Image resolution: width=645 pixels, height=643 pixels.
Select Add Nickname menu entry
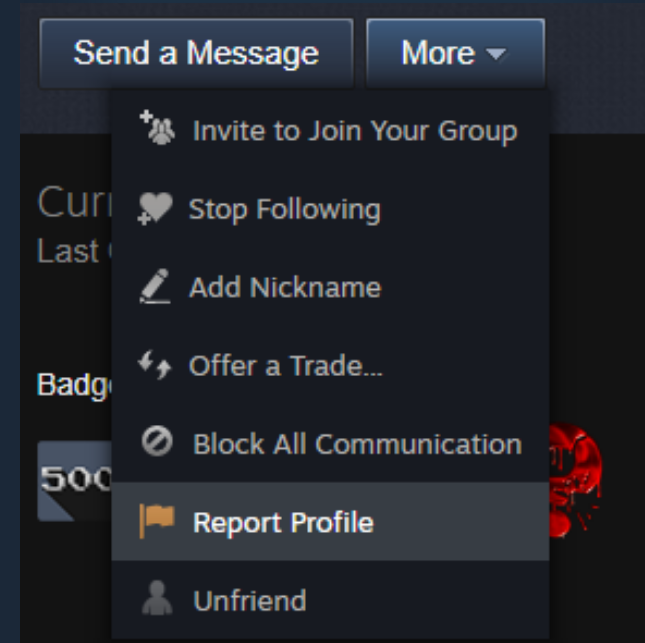point(330,287)
